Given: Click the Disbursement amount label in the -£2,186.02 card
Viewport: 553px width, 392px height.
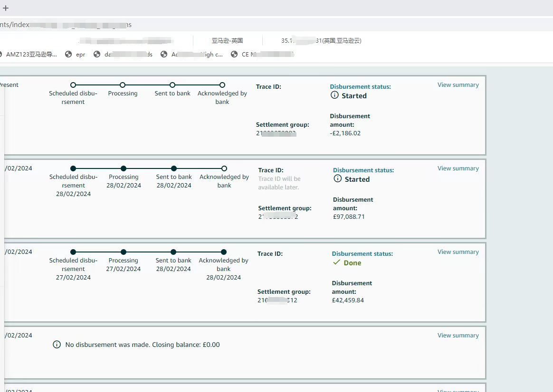Looking at the screenshot, I should [x=350, y=121].
